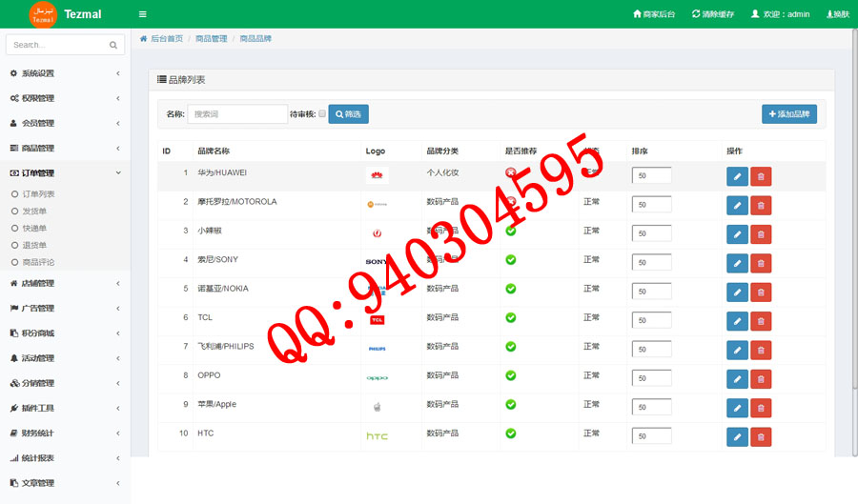
Task: Click edit pencil icon for HTC row
Action: (x=737, y=437)
